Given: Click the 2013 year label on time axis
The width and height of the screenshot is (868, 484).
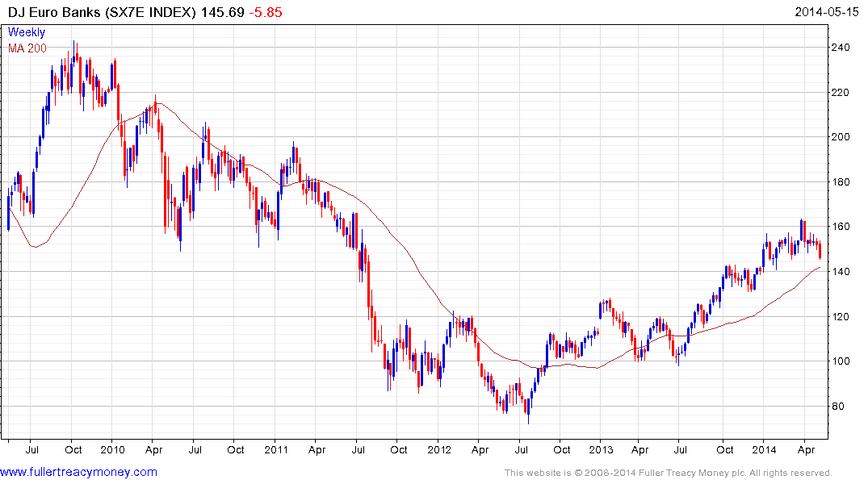Looking at the screenshot, I should [x=602, y=449].
